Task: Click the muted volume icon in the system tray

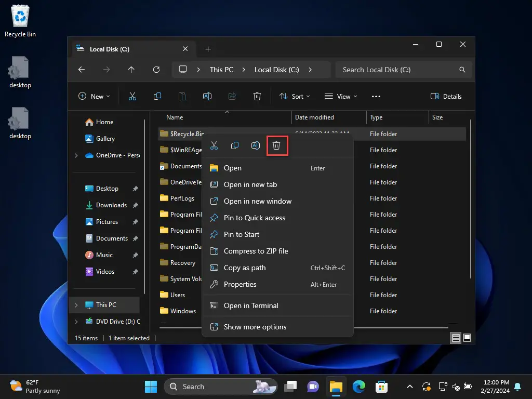Action: (x=456, y=388)
